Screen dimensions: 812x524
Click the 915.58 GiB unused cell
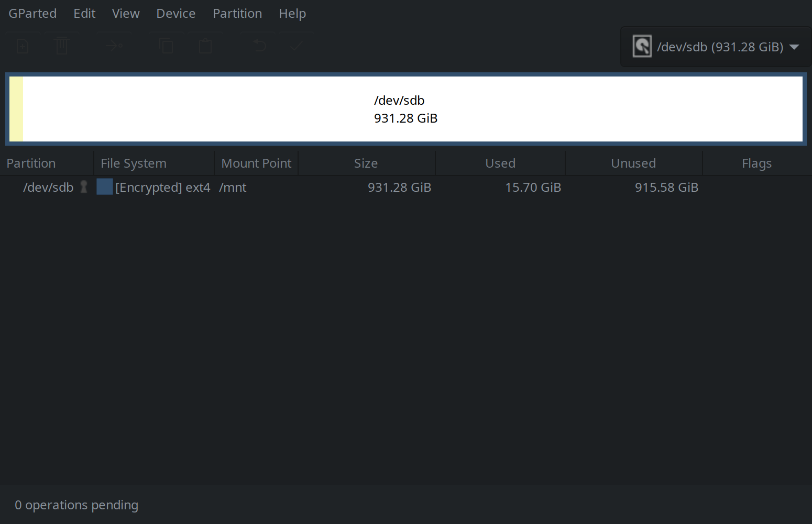coord(666,187)
